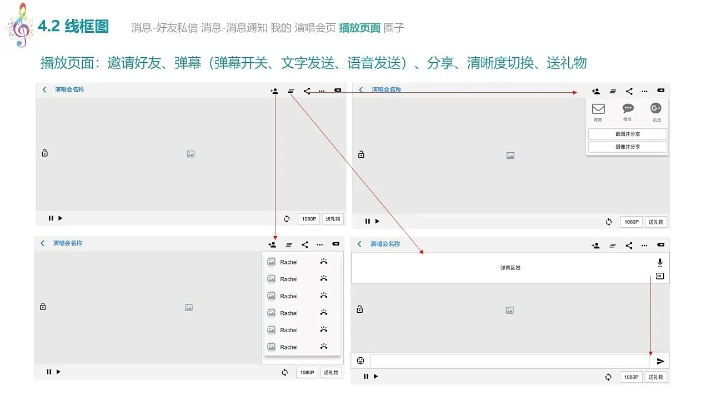This screenshot has height=400, width=711.
Task: Select chat bubble share option in popup
Action: (x=628, y=109)
